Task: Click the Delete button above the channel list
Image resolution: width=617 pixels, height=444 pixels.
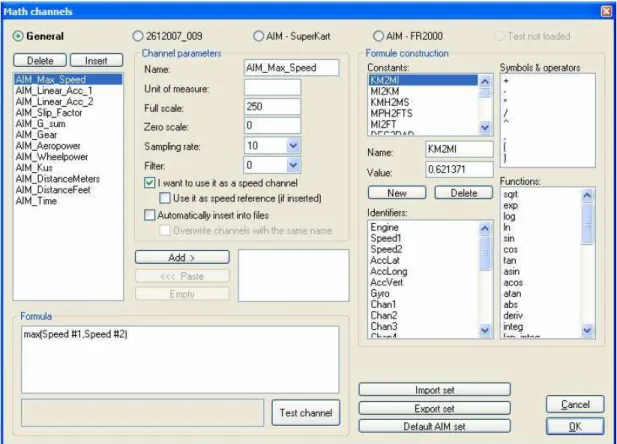Action: [40, 61]
